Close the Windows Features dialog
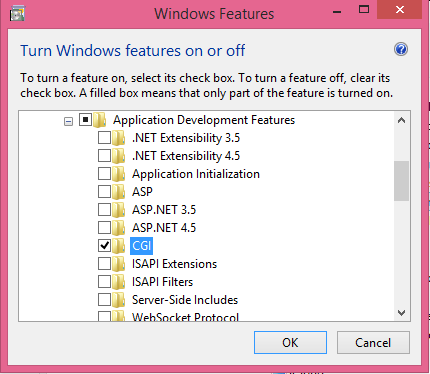The width and height of the screenshot is (430, 374). click(400, 10)
